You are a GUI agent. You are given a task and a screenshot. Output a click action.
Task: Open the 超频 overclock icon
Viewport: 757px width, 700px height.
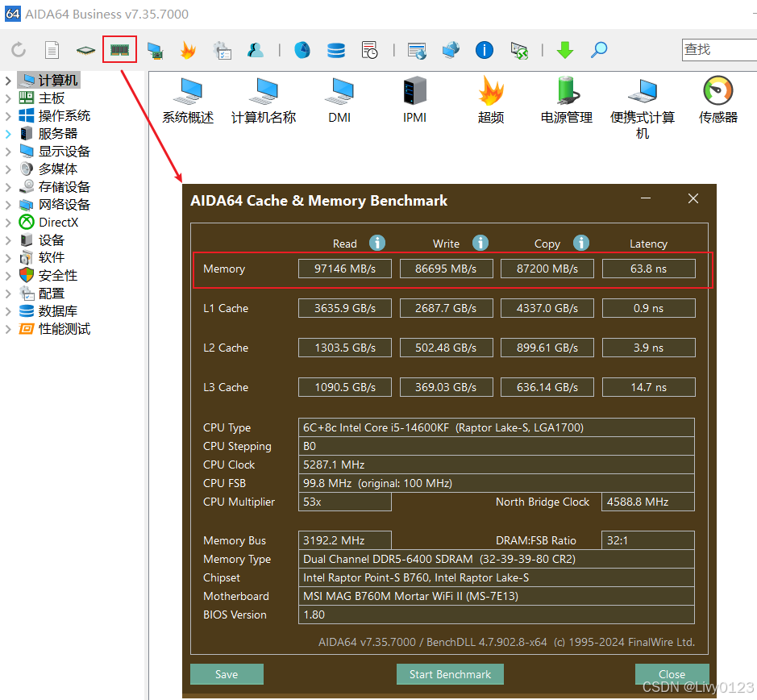pyautogui.click(x=491, y=101)
